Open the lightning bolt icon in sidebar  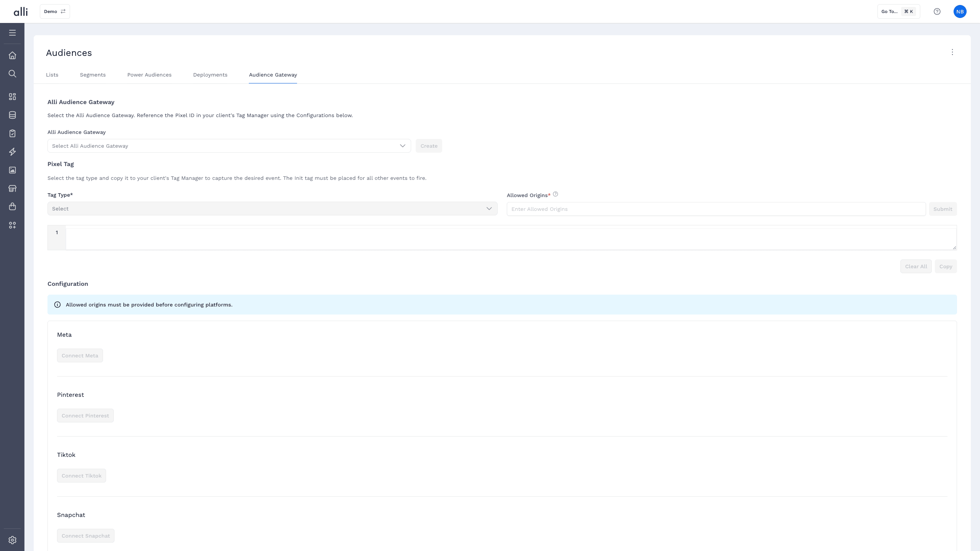[12, 152]
